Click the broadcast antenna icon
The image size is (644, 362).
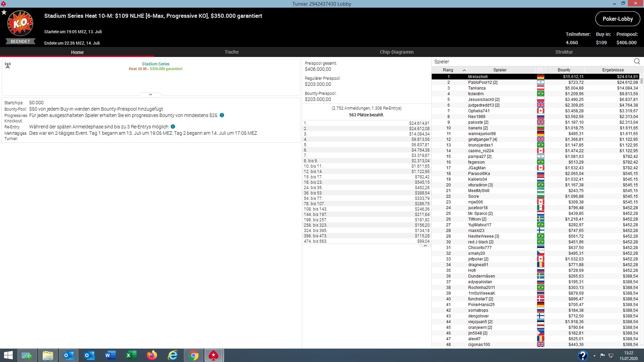8,65
